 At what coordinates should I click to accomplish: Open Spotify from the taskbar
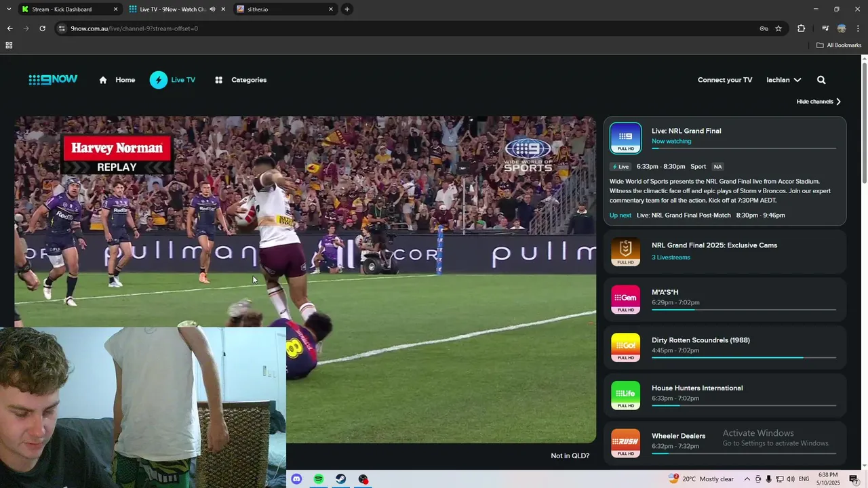click(319, 479)
